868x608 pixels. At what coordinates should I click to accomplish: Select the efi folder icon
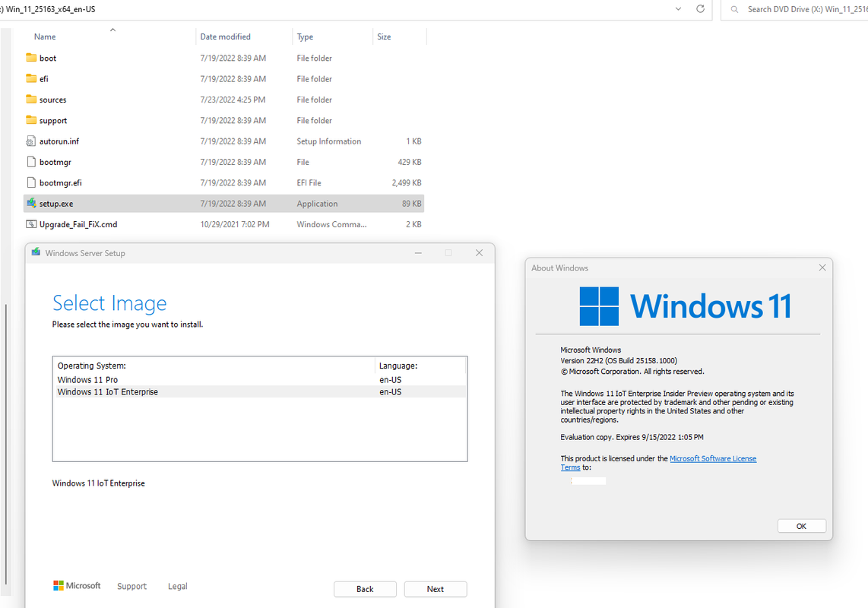tap(32, 78)
